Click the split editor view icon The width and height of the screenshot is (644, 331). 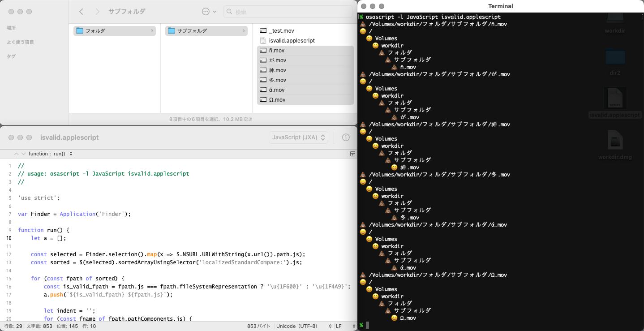352,154
